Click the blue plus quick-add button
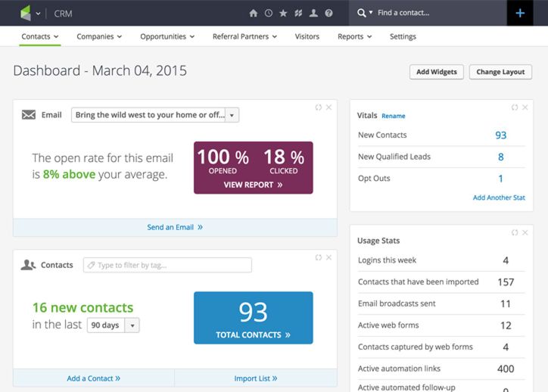The height and width of the screenshot is (392, 548). [x=520, y=13]
